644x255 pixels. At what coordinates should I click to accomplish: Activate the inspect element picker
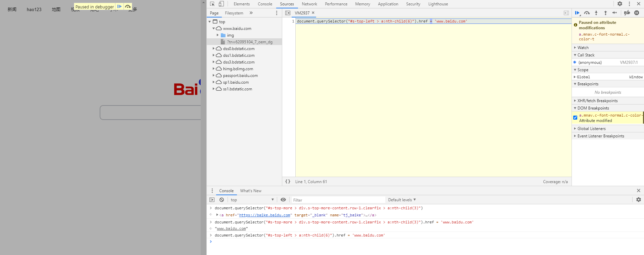click(212, 4)
